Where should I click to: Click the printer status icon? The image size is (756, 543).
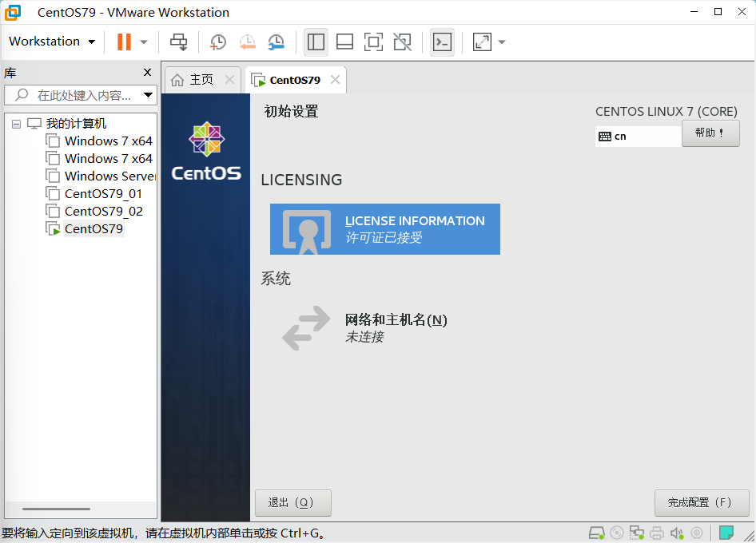click(x=657, y=533)
